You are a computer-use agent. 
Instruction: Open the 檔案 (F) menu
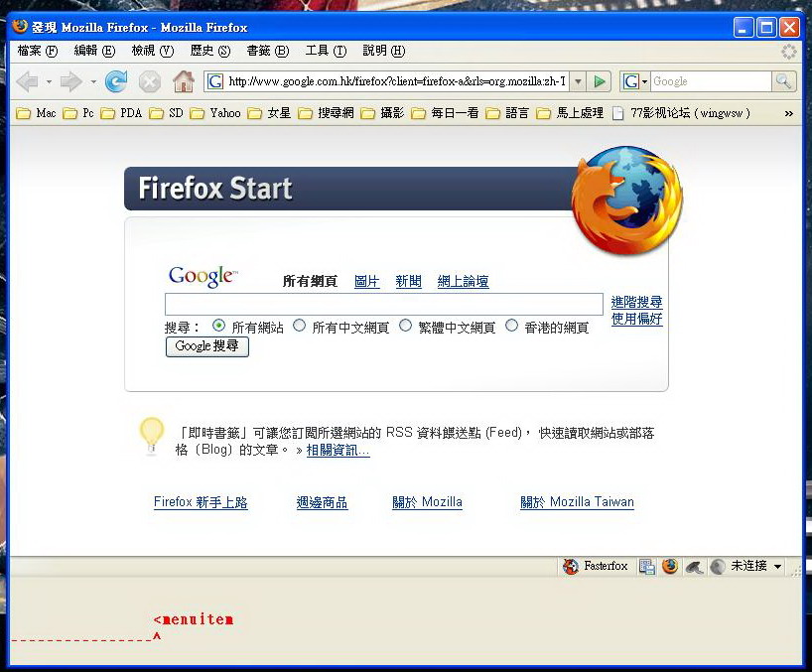pyautogui.click(x=38, y=51)
